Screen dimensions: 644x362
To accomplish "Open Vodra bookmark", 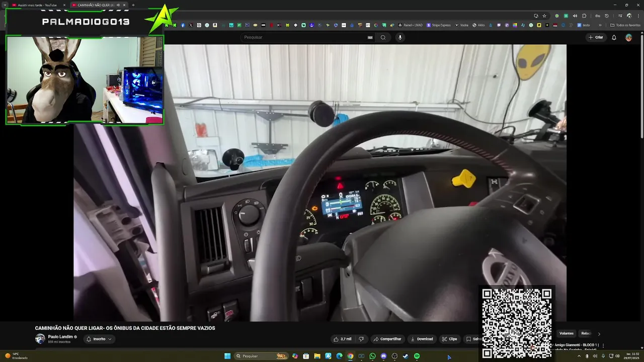I will [461, 25].
